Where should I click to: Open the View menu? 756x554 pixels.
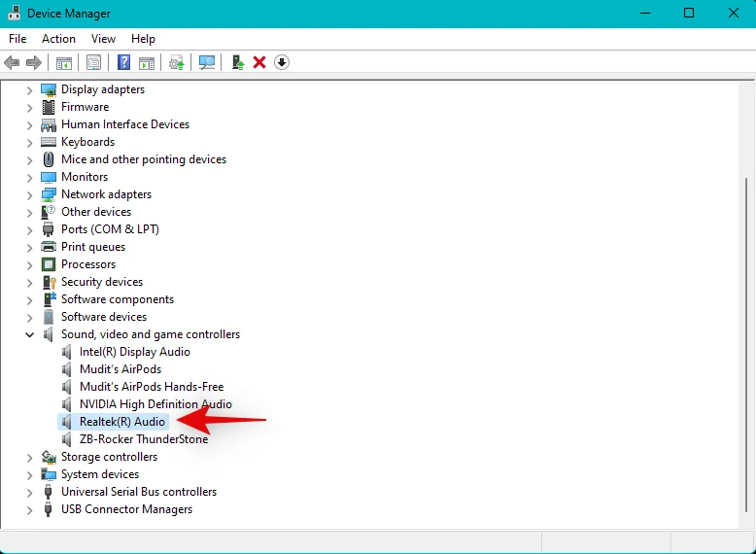pos(103,39)
